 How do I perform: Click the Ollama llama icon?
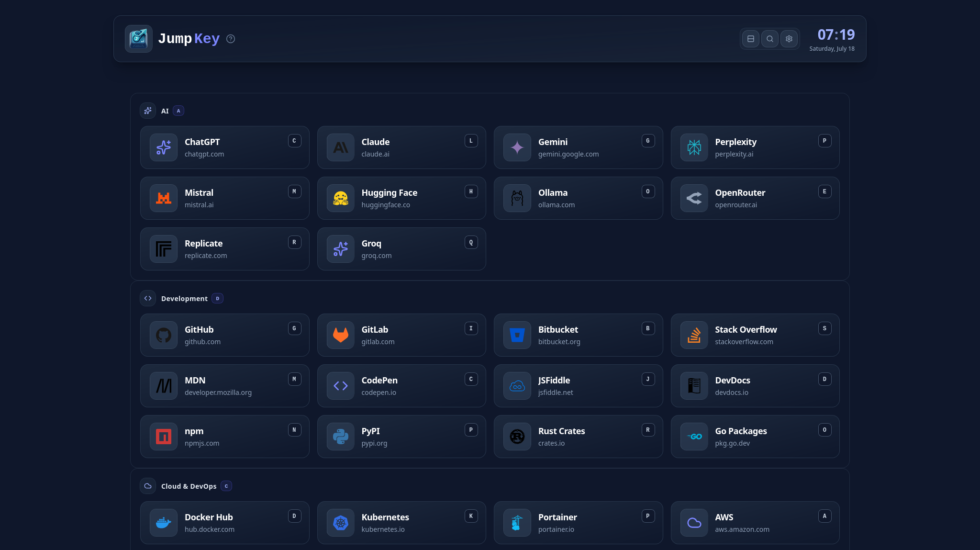517,198
